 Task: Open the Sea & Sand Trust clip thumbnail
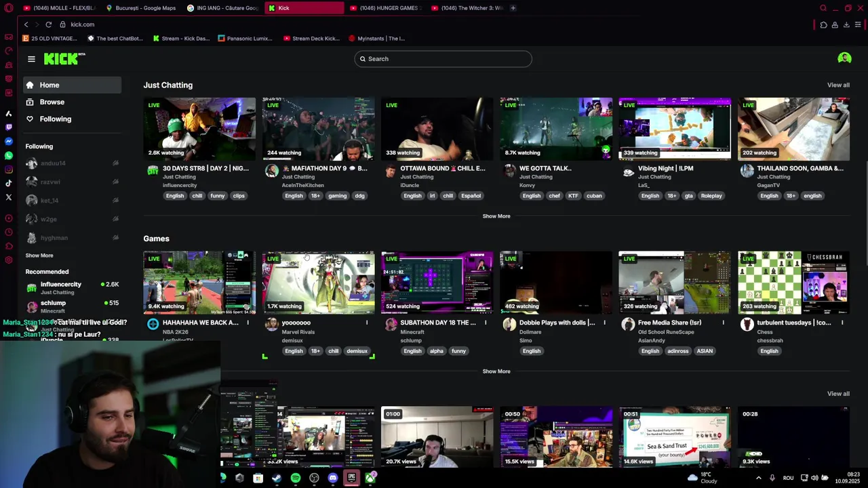pyautogui.click(x=675, y=437)
